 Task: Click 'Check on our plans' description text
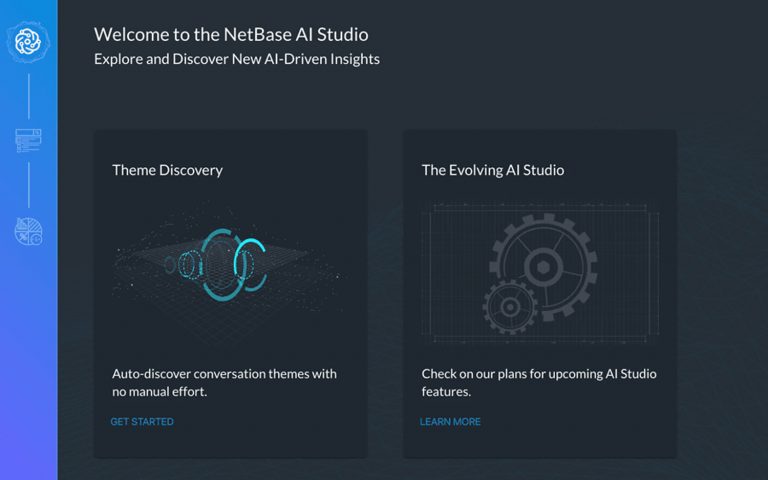539,383
